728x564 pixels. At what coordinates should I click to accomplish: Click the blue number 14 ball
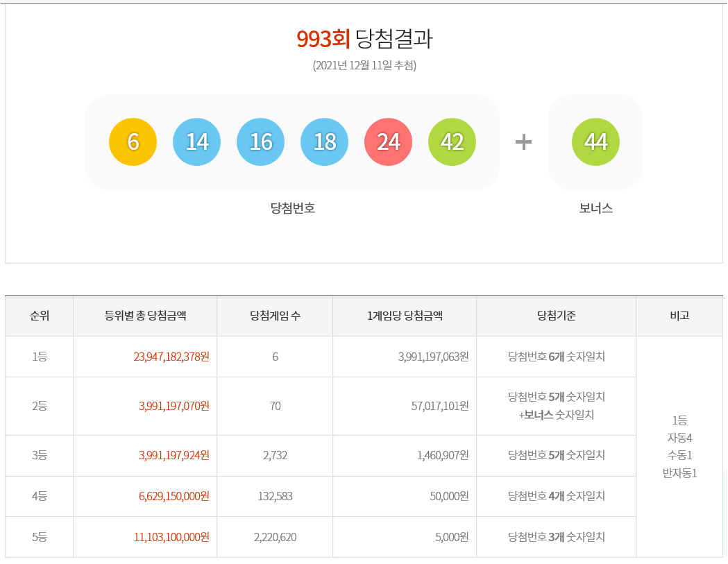(197, 142)
